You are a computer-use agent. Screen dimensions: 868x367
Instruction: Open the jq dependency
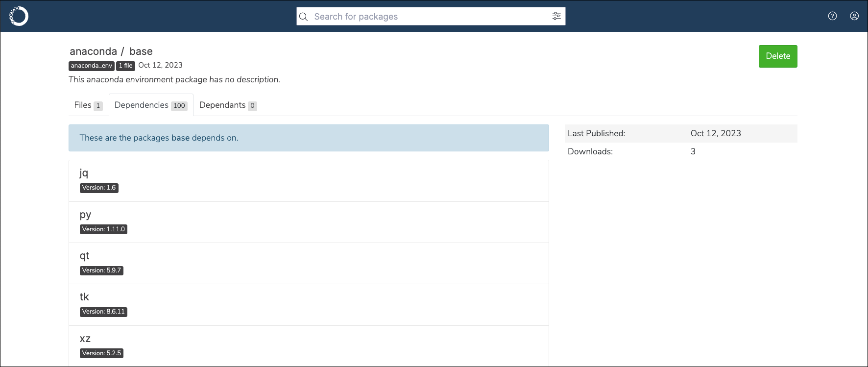coord(84,173)
